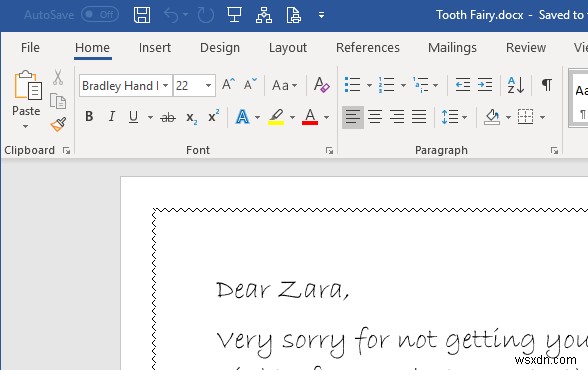Screen dimensions: 588x370
Task: Increase paragraph indent
Action: click(x=485, y=85)
